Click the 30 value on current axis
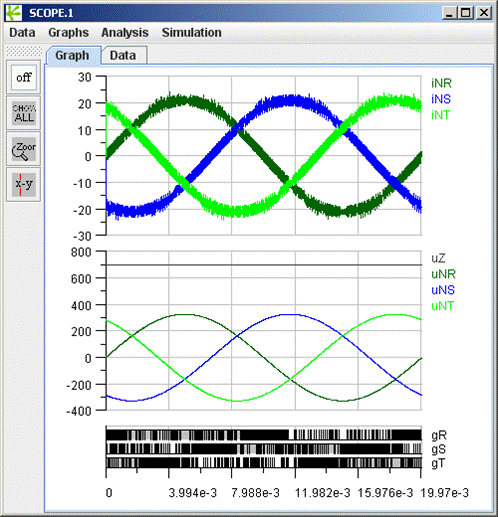 pyautogui.click(x=85, y=77)
